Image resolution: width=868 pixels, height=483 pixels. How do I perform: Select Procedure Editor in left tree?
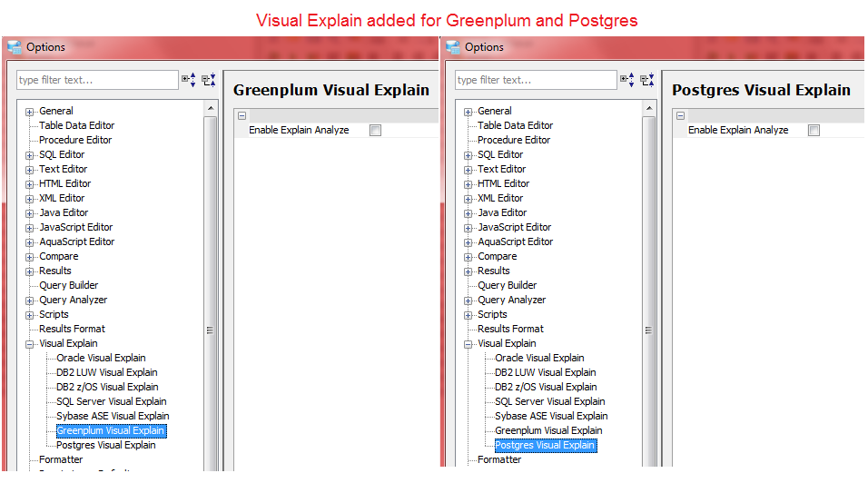pyautogui.click(x=75, y=140)
